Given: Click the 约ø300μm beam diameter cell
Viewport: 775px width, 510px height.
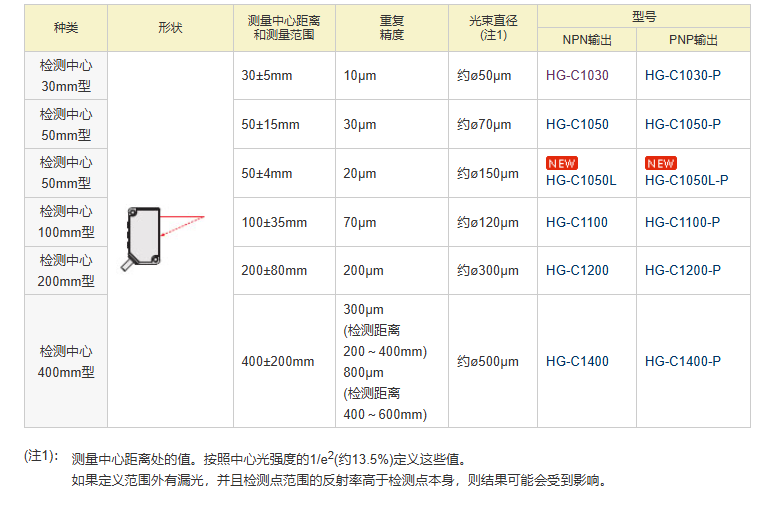Looking at the screenshot, I should point(493,270).
